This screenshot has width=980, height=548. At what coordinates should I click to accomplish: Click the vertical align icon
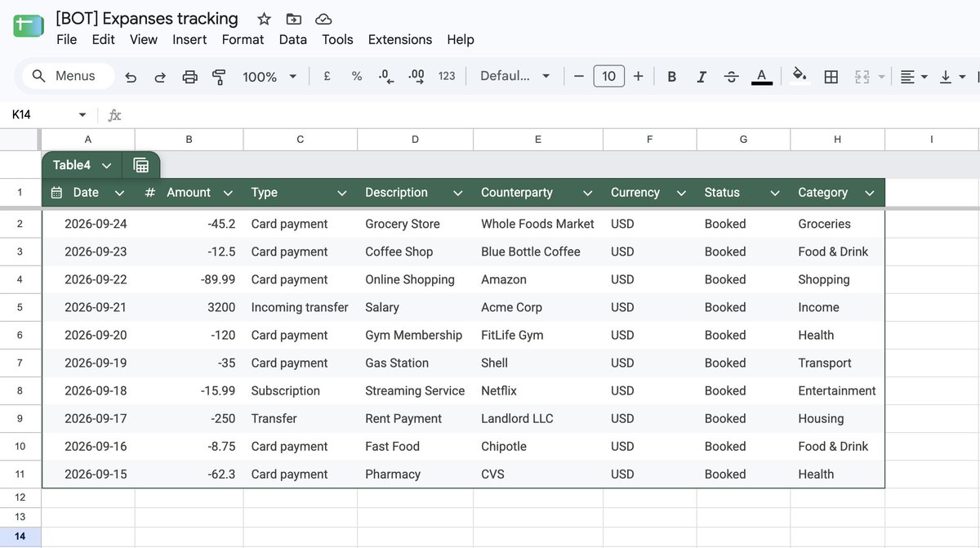[946, 76]
